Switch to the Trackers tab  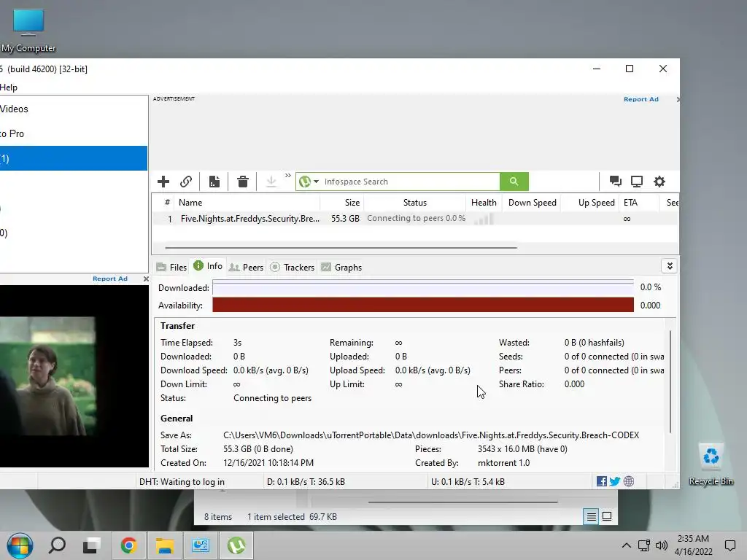click(x=292, y=267)
